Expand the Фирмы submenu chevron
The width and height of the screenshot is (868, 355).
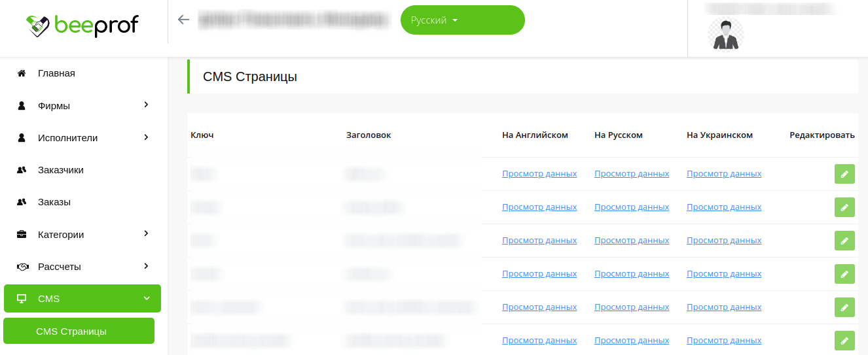(146, 105)
